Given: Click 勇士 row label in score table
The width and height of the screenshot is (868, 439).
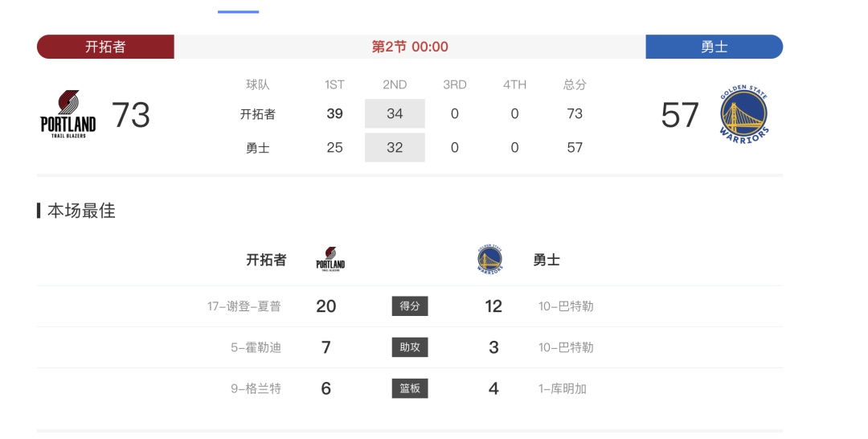Looking at the screenshot, I should click(257, 147).
